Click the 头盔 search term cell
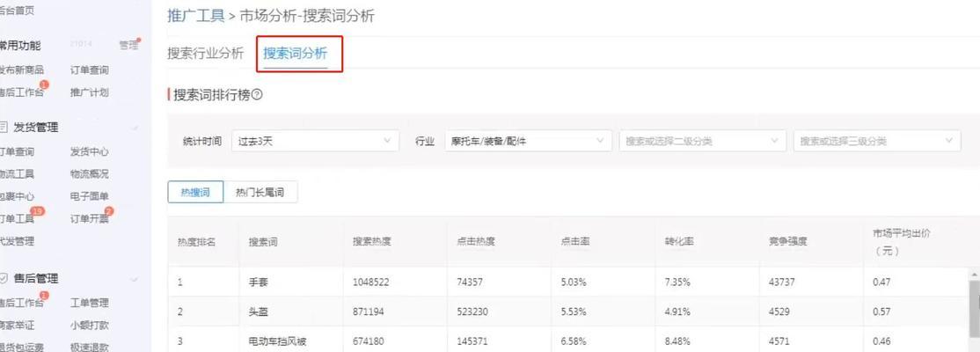This screenshot has width=980, height=352. tap(258, 312)
